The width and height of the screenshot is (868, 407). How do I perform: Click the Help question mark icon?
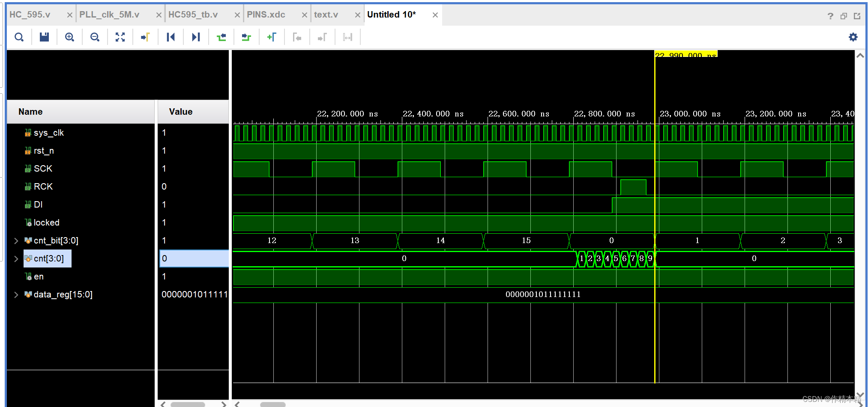(830, 15)
